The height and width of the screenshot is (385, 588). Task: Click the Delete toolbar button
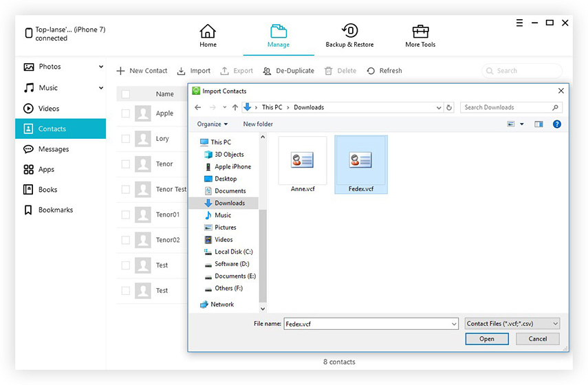coord(340,71)
